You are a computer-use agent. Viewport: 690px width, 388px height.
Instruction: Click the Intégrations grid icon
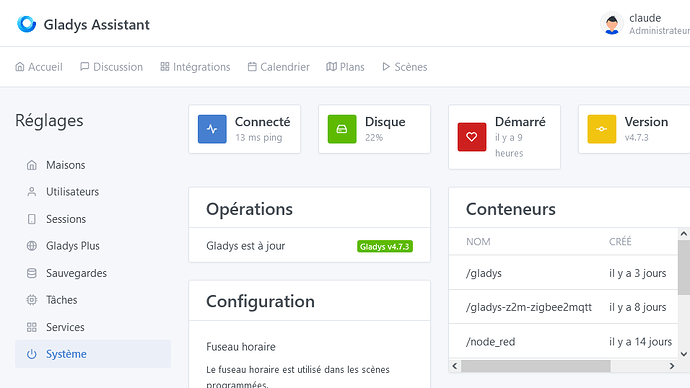[x=165, y=66]
